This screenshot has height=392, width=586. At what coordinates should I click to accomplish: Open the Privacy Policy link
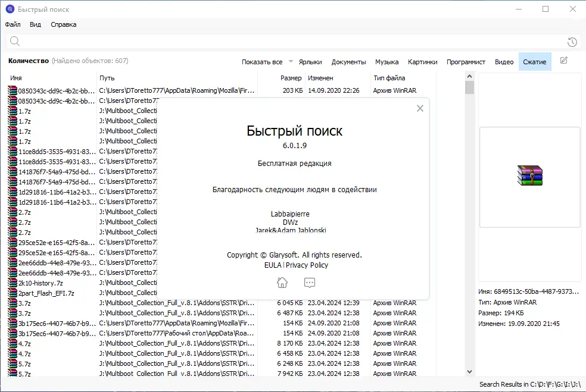(307, 265)
